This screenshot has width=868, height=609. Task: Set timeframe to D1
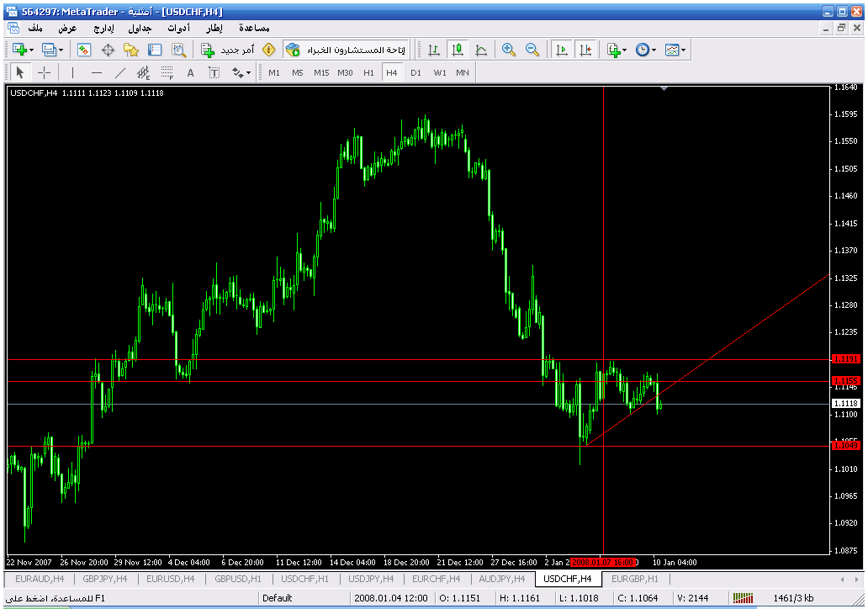(x=415, y=72)
